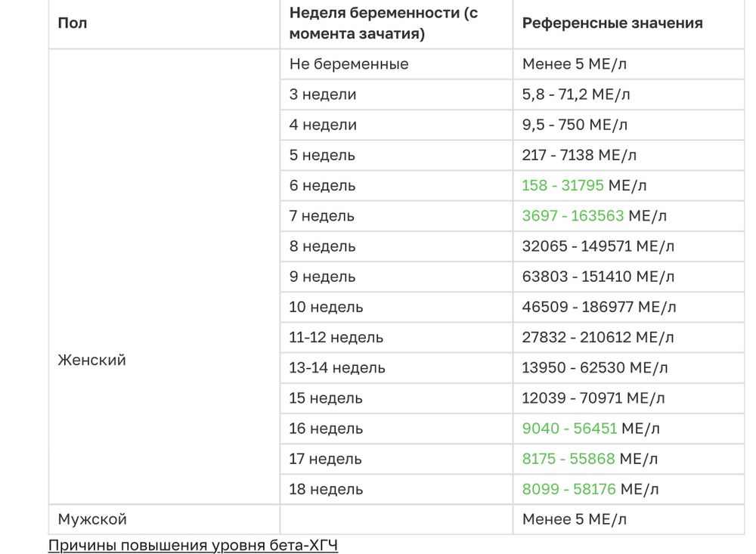Select the "63803 - 151410 МЕ/л" value
Image resolution: width=756 pixels, height=554 pixels.
pos(598,277)
